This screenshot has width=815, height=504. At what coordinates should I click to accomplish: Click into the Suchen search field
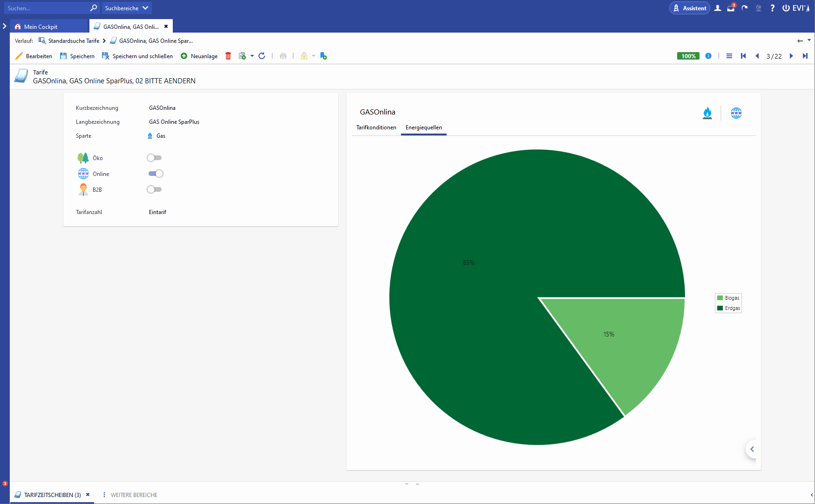coord(47,8)
